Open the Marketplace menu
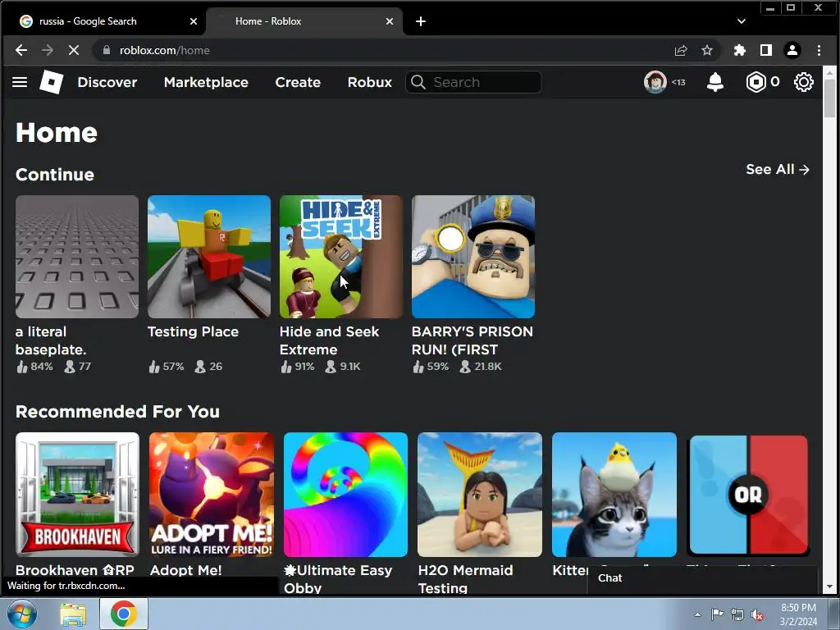The height and width of the screenshot is (630, 840). (x=206, y=82)
